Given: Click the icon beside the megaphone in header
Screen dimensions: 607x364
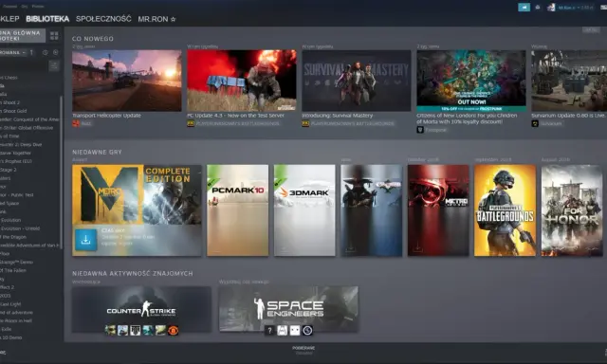Looking at the screenshot, I should point(538,7).
